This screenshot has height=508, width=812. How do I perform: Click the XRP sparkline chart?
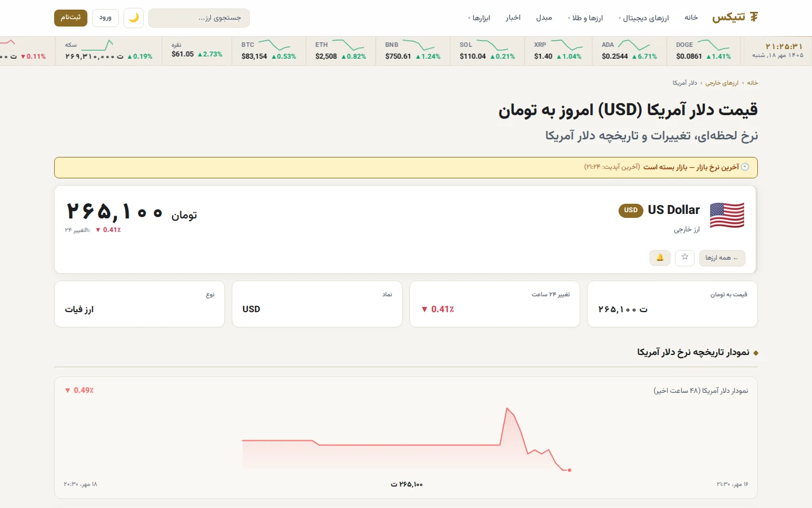point(567,45)
